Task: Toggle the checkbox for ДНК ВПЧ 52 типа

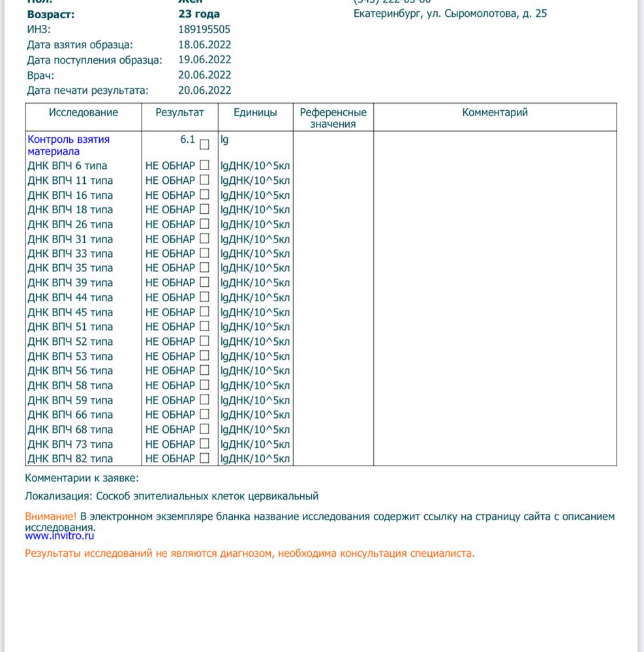Action: pos(204,341)
